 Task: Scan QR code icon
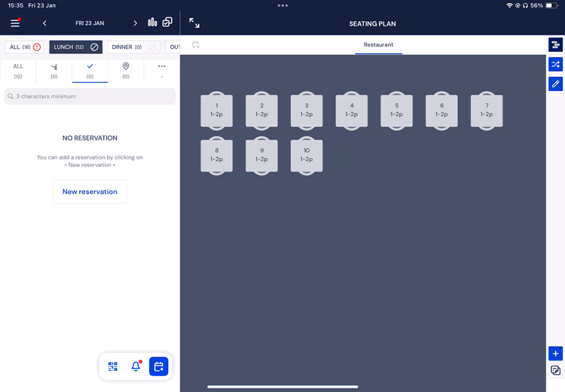tap(113, 366)
